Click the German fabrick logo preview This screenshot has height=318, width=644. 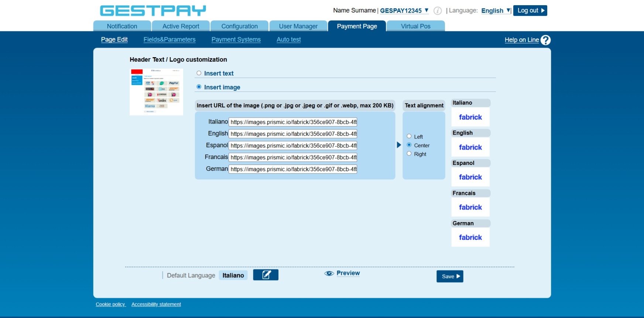point(470,237)
